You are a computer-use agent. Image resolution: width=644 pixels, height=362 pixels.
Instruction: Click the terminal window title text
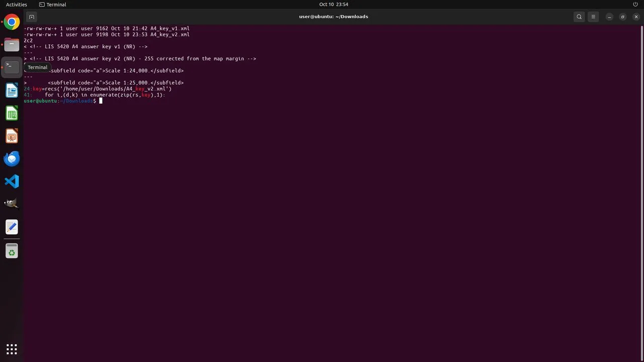[334, 17]
